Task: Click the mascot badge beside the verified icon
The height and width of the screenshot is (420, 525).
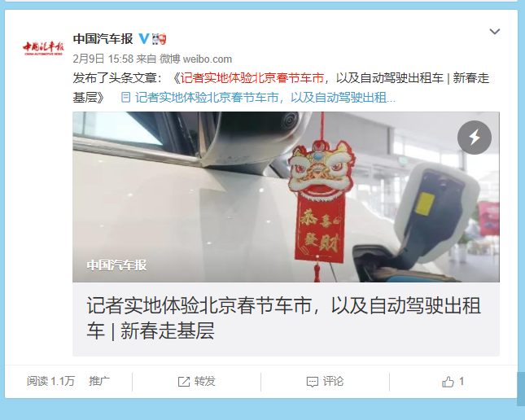Action: click(x=159, y=39)
